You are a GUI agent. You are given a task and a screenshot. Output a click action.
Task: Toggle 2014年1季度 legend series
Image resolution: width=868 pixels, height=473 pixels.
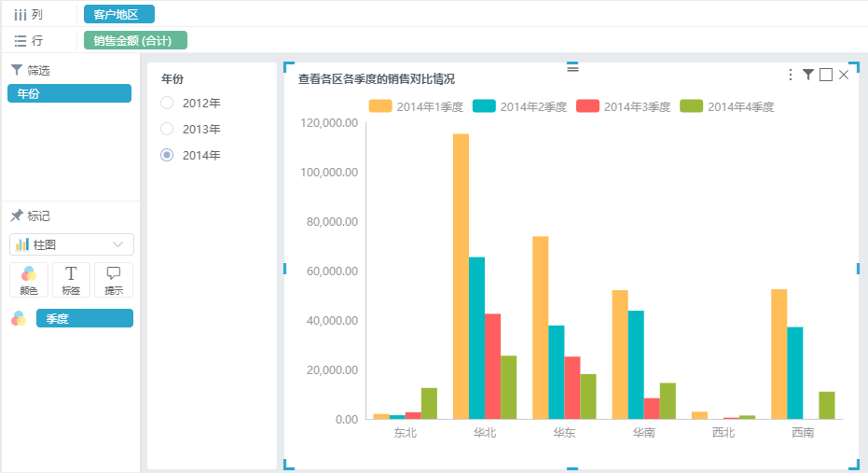click(x=416, y=106)
